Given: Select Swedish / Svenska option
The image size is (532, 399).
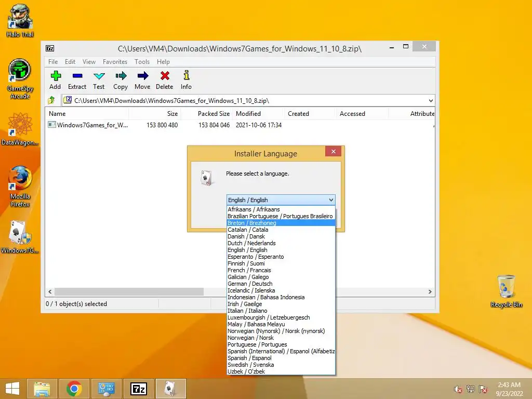Looking at the screenshot, I should pyautogui.click(x=281, y=365).
